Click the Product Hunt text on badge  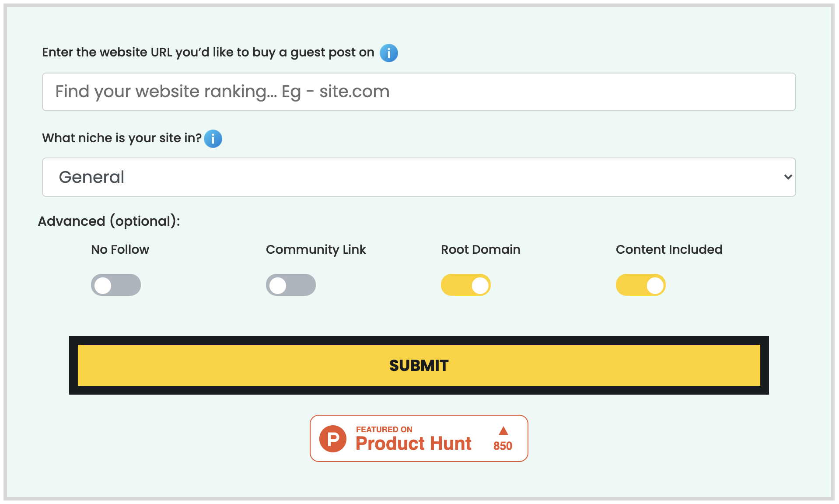413,444
